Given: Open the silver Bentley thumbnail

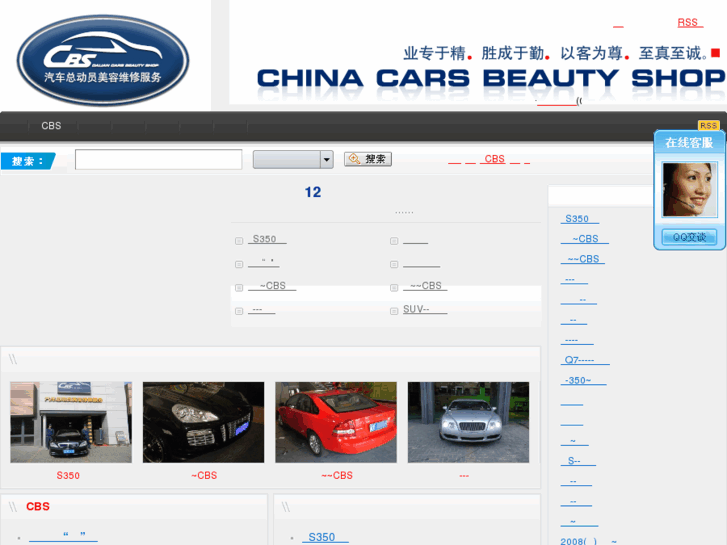Looking at the screenshot, I should [x=468, y=422].
